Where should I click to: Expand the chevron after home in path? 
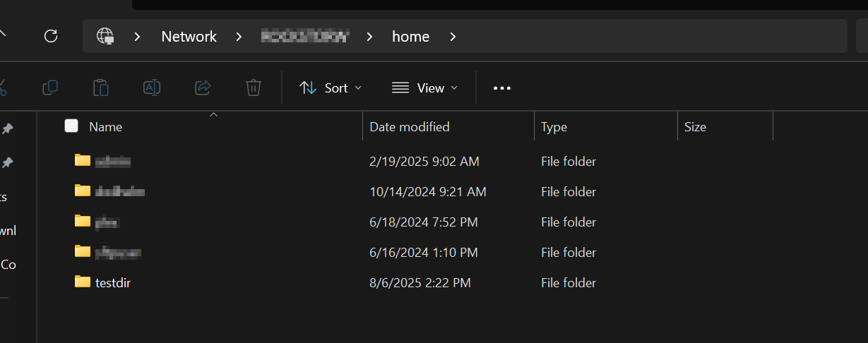click(x=453, y=37)
